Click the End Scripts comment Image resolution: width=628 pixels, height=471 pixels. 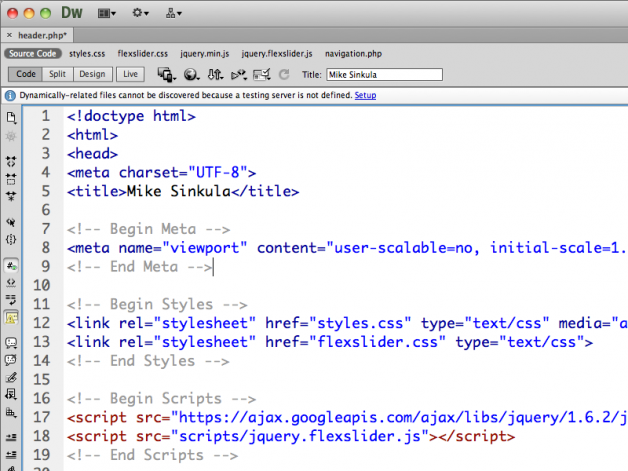(x=153, y=455)
